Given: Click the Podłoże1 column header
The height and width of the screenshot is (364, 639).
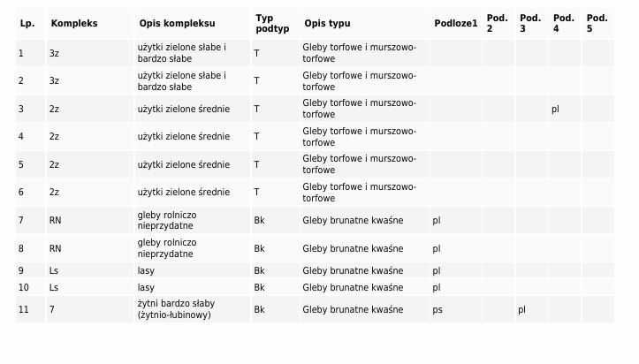Looking at the screenshot, I should point(455,23).
